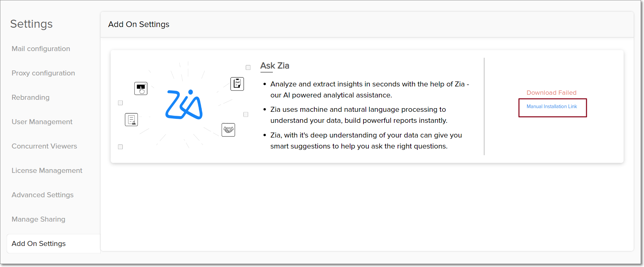Click the clipboard report icon
The image size is (644, 267).
237,84
